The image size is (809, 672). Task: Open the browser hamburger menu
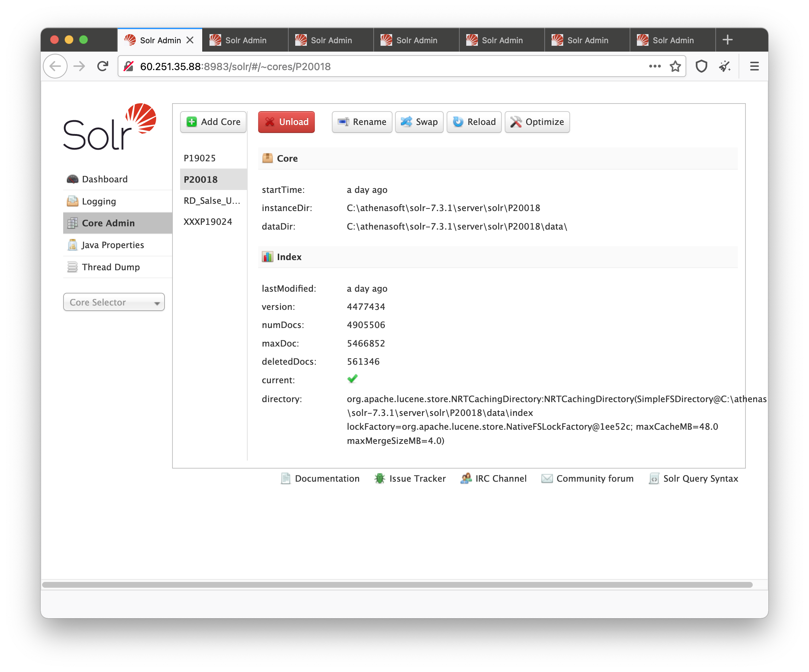click(754, 66)
